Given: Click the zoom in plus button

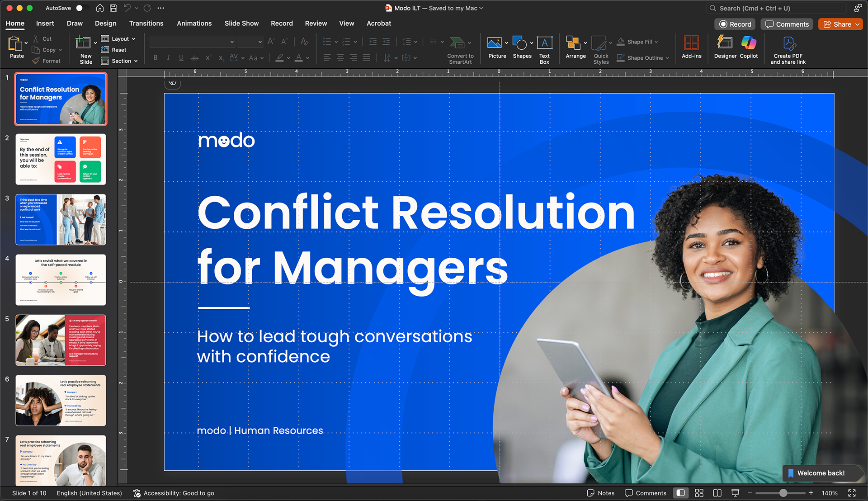Looking at the screenshot, I should pos(811,493).
